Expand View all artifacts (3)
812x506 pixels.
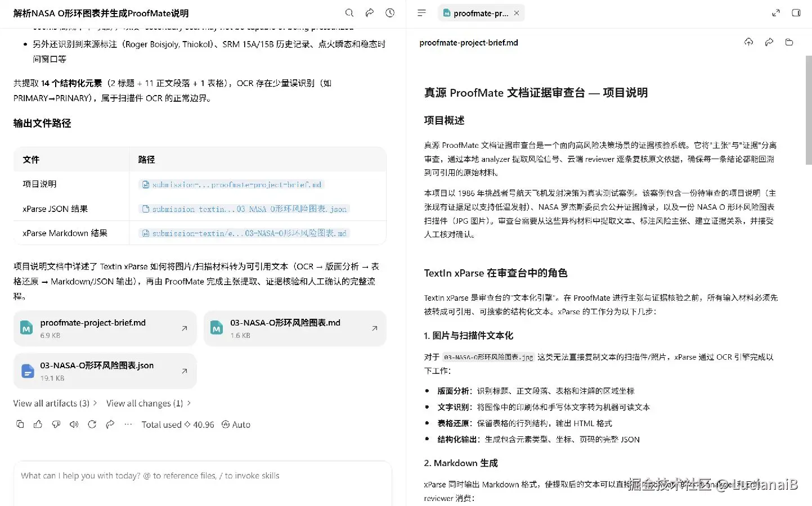click(x=55, y=403)
